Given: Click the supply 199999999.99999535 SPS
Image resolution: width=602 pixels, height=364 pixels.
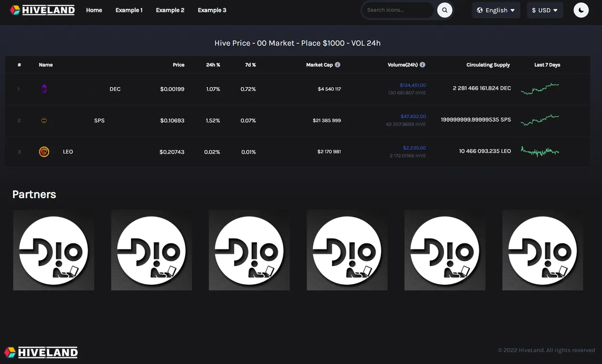Looking at the screenshot, I should coord(476,120).
